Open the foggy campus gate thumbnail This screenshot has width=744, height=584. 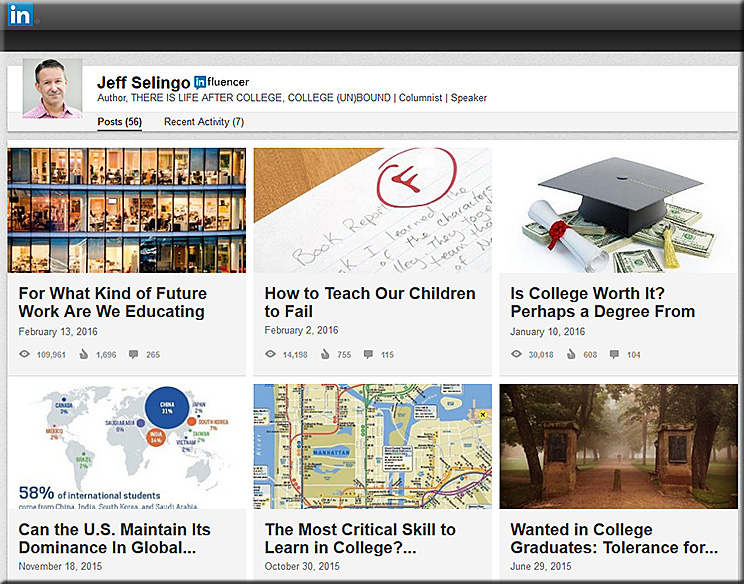(619, 446)
